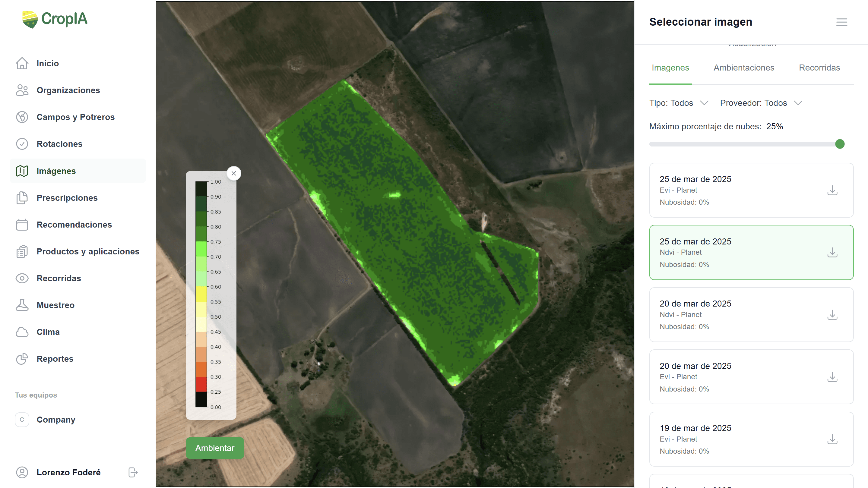Open the hamburger menu in Seleccionar imagen
Image resolution: width=868 pixels, height=488 pixels.
click(841, 22)
